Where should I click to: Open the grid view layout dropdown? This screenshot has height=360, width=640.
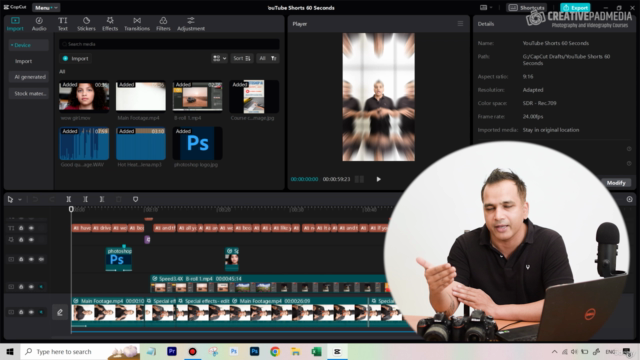coord(219,58)
